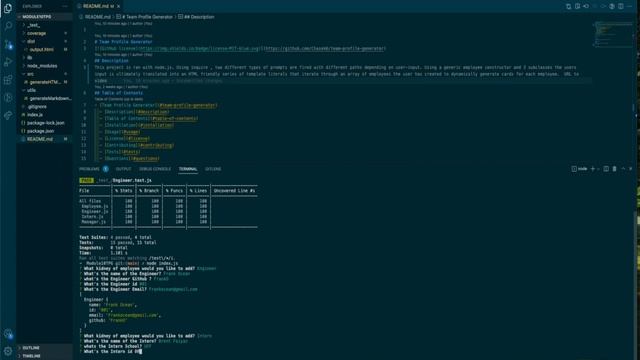Expand the lib folder
Viewport: 640px width, 360px height.
pyautogui.click(x=44, y=58)
